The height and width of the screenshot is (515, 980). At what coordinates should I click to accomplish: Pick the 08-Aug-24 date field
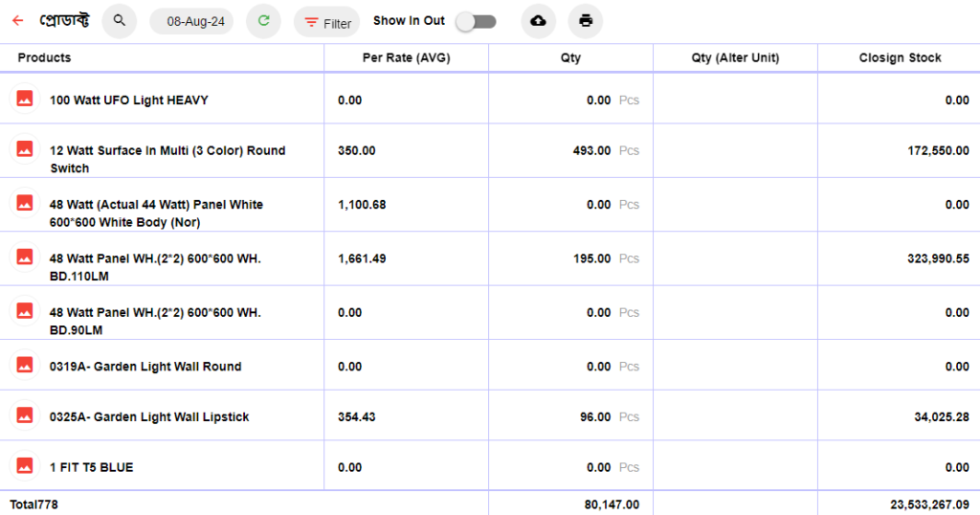191,21
